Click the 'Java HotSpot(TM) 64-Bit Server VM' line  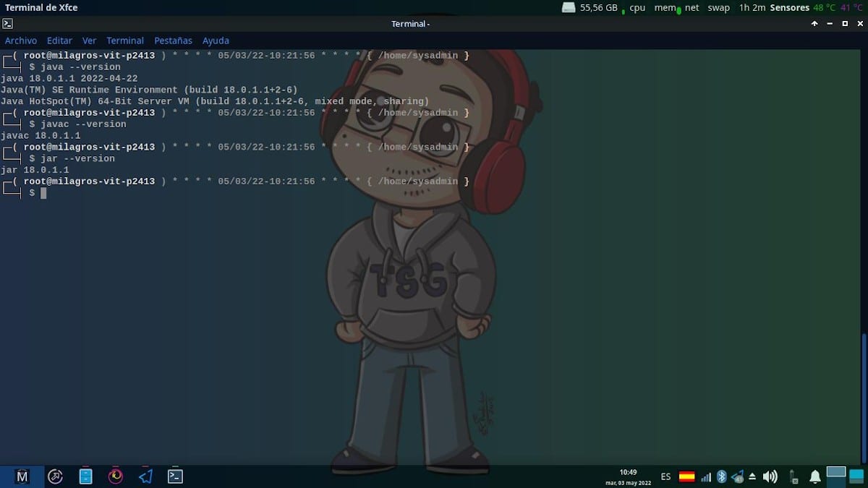pyautogui.click(x=215, y=101)
